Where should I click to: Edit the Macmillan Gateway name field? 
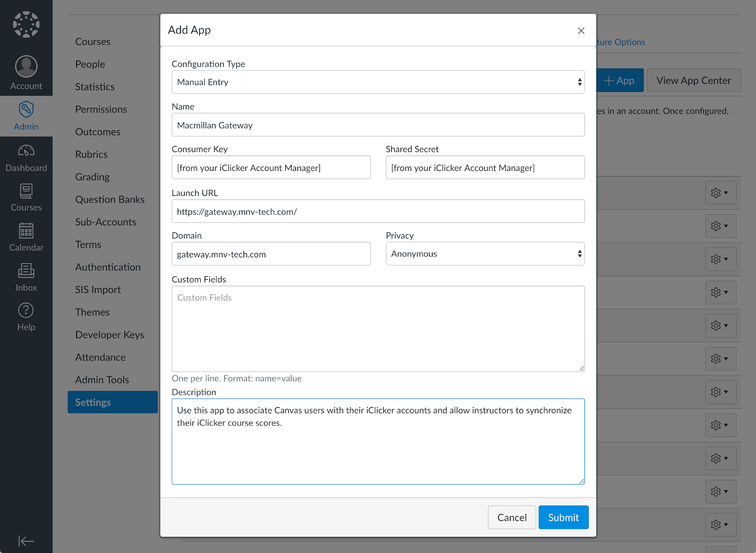[x=378, y=125]
